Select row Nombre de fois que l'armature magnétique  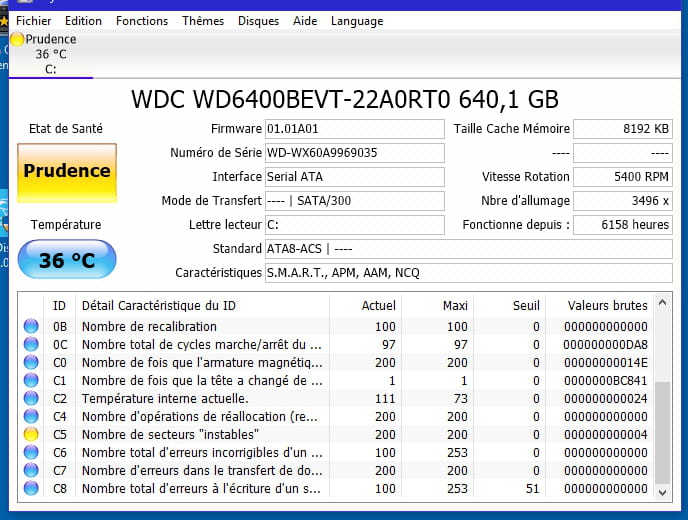pos(336,362)
